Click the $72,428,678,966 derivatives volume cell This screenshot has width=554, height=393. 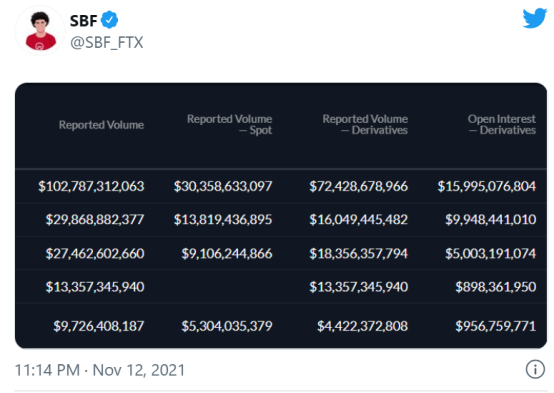(359, 186)
